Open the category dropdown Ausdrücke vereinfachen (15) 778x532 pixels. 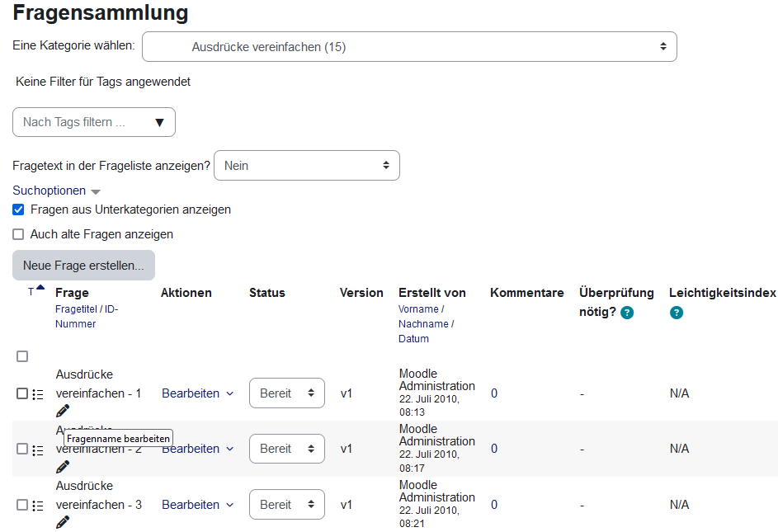[x=409, y=47]
